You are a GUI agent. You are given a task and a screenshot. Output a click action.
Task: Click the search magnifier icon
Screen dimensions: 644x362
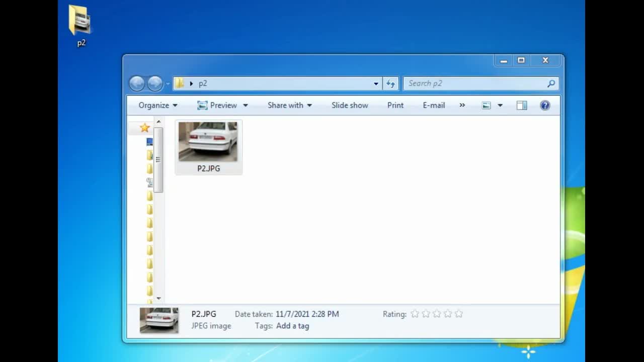[551, 83]
